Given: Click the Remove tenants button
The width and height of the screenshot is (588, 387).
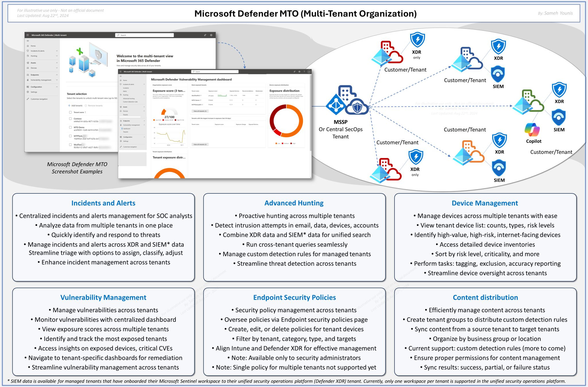Looking at the screenshot, I should pos(94,105).
